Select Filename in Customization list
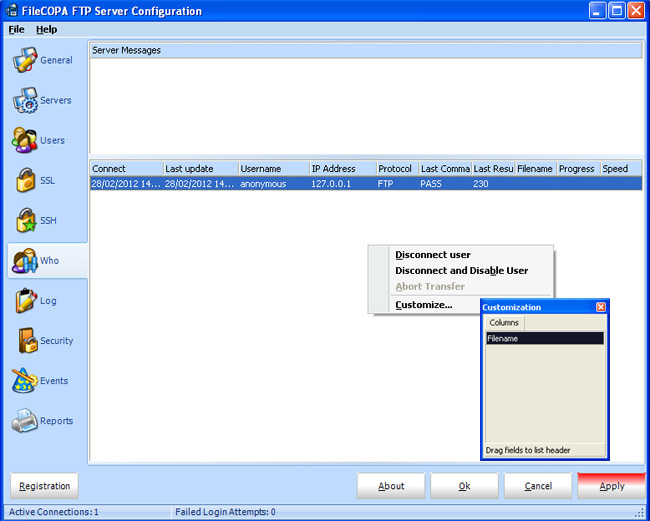Image resolution: width=650 pixels, height=521 pixels. coord(545,338)
